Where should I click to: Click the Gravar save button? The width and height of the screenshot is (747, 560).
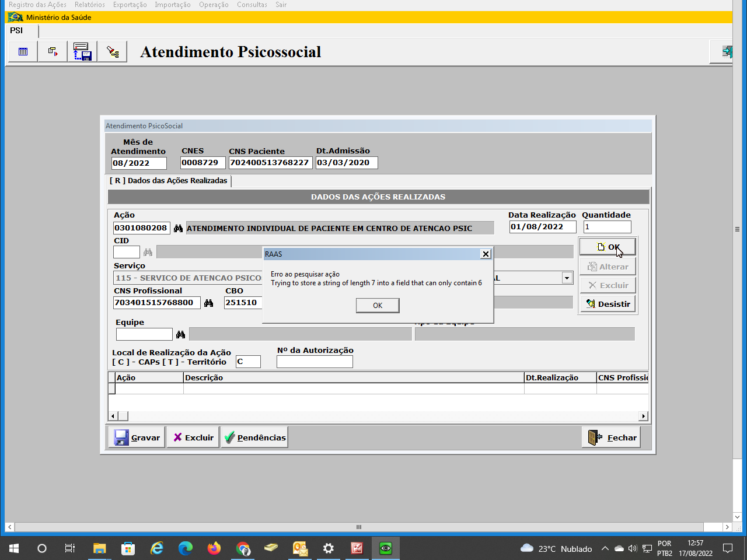pyautogui.click(x=137, y=437)
